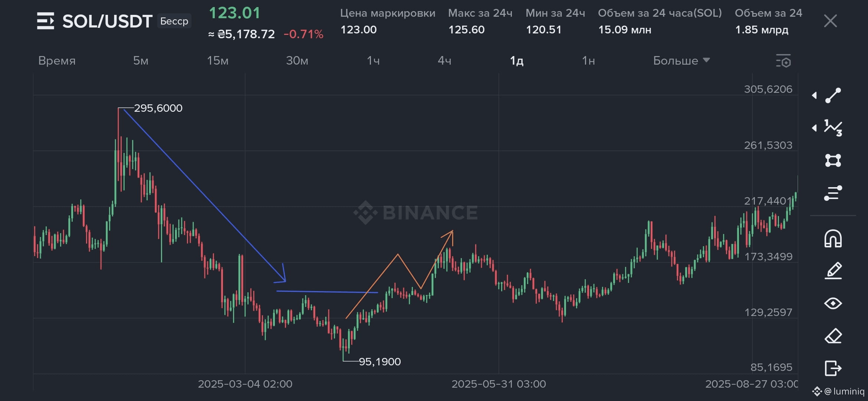Toggle the magnet snap mode

[x=833, y=238]
